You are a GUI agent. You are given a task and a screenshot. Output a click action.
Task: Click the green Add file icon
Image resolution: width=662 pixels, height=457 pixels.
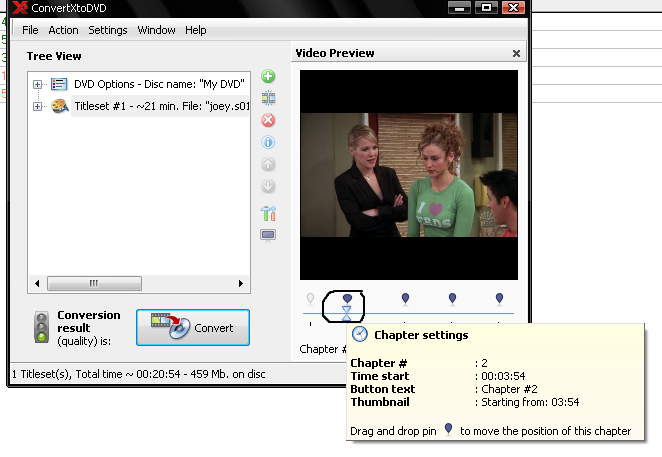[x=268, y=76]
